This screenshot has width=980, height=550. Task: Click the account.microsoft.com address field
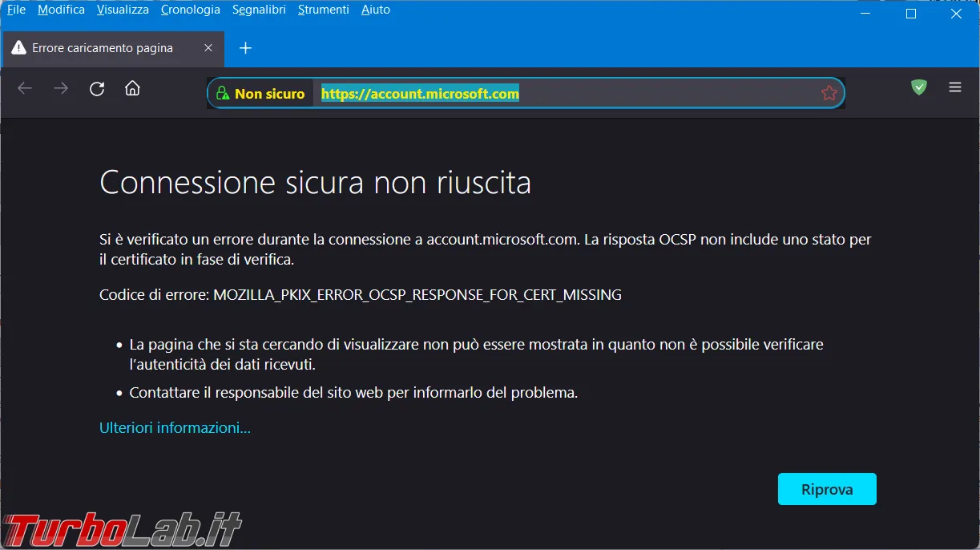(x=525, y=93)
